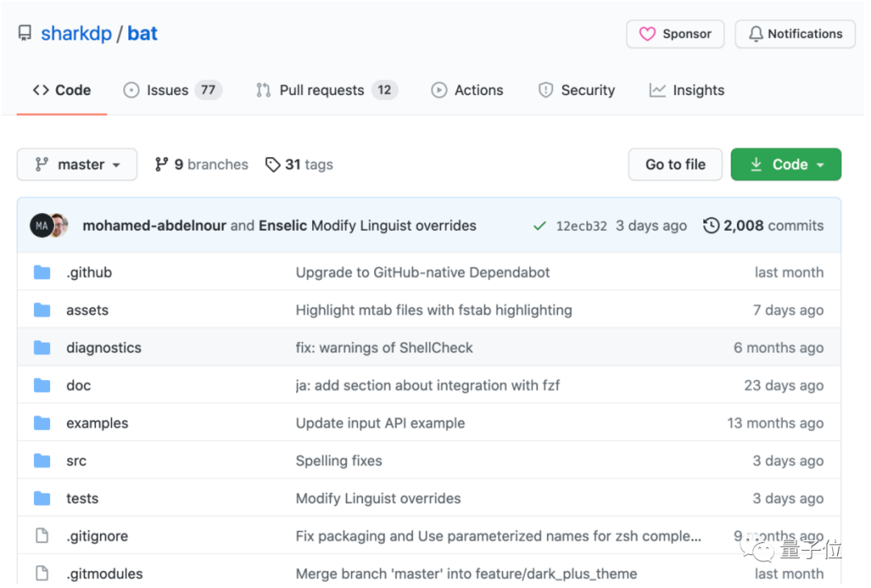Screen dimensions: 871x588
Task: Click the Security shield icon
Action: click(x=545, y=90)
